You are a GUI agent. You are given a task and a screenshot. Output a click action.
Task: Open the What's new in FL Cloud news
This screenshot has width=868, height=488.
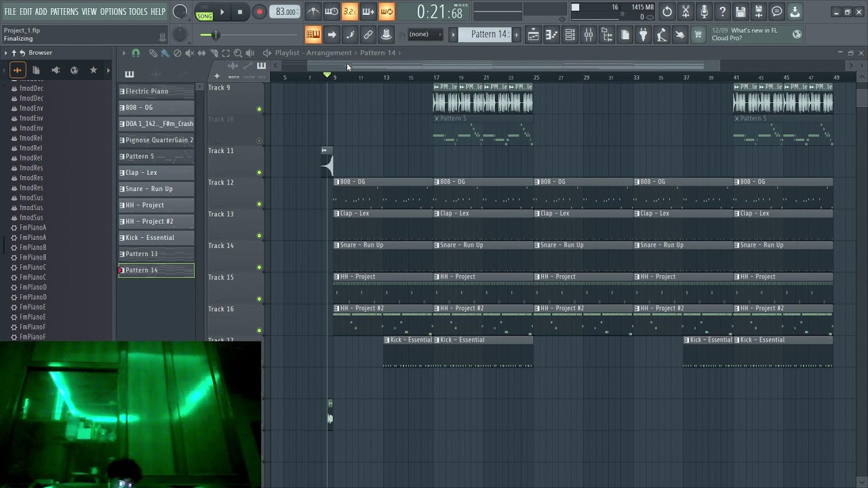point(756,34)
